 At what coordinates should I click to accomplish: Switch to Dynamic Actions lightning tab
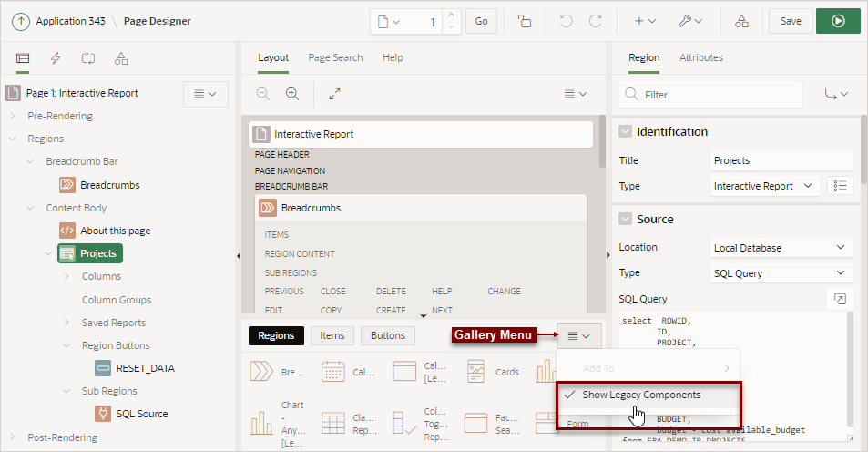pos(56,58)
